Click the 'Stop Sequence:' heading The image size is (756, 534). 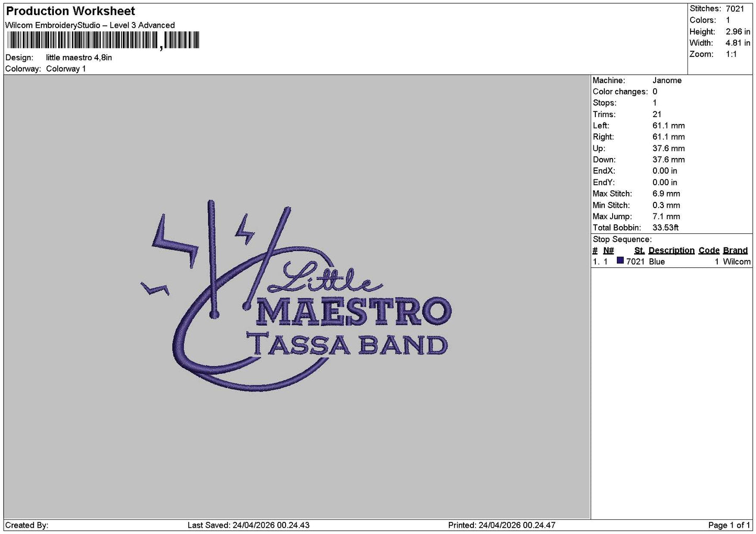pyautogui.click(x=622, y=240)
